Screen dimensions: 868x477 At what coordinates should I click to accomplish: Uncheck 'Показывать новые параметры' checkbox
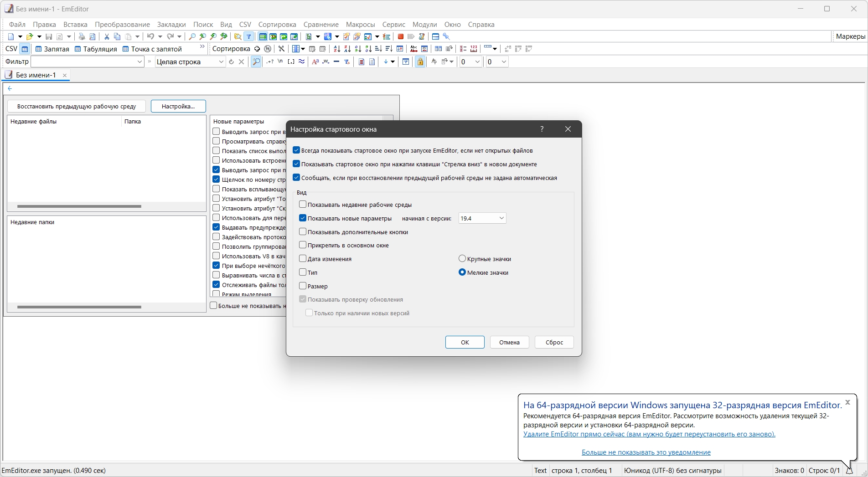(303, 218)
